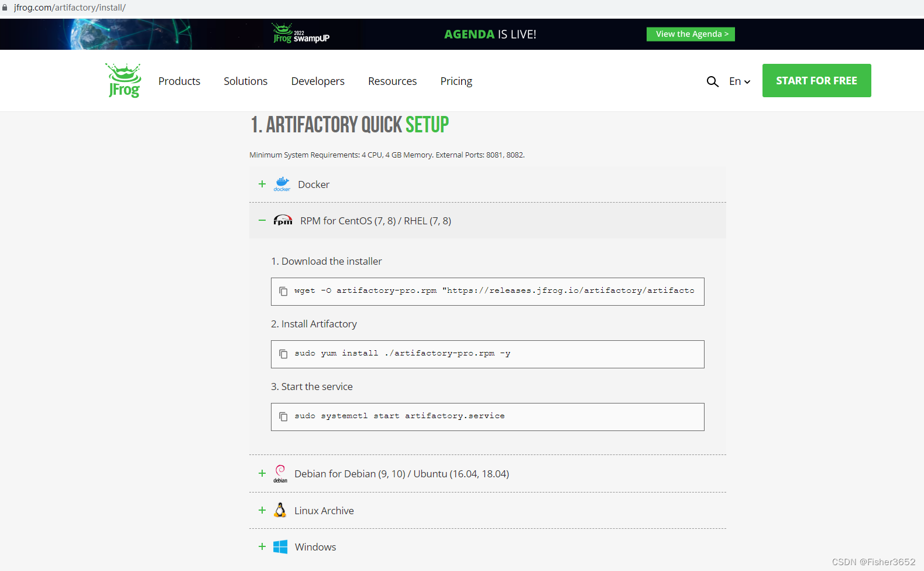Screen dimensions: 924x571
Task: Click the 'Artifactory Quick Setup' heading
Action: (x=350, y=125)
